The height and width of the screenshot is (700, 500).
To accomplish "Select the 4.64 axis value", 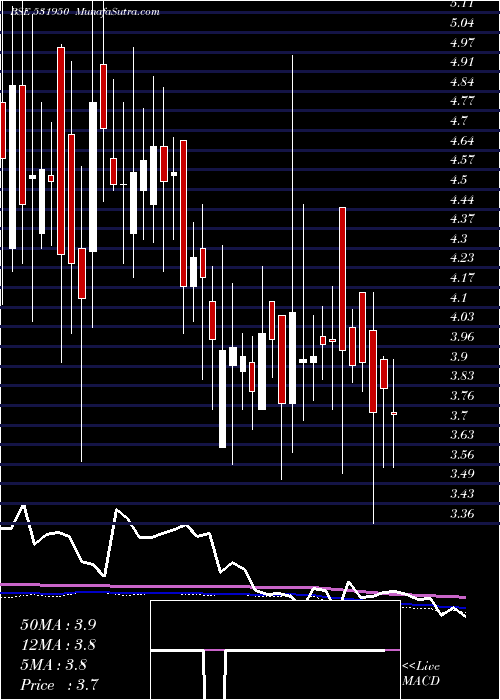I will point(462,140).
